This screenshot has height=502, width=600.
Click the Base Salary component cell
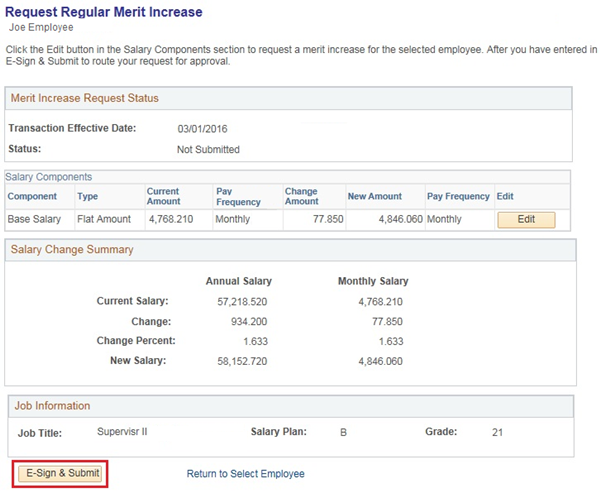pyautogui.click(x=35, y=219)
